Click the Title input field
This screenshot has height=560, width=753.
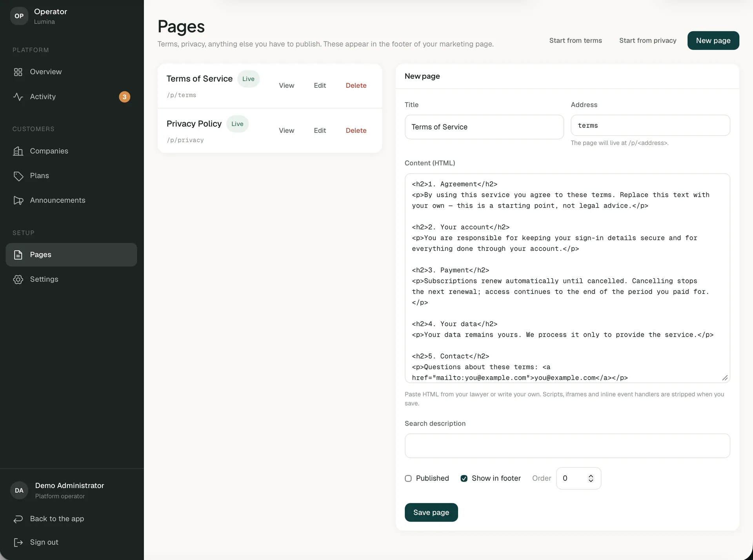coord(484,127)
